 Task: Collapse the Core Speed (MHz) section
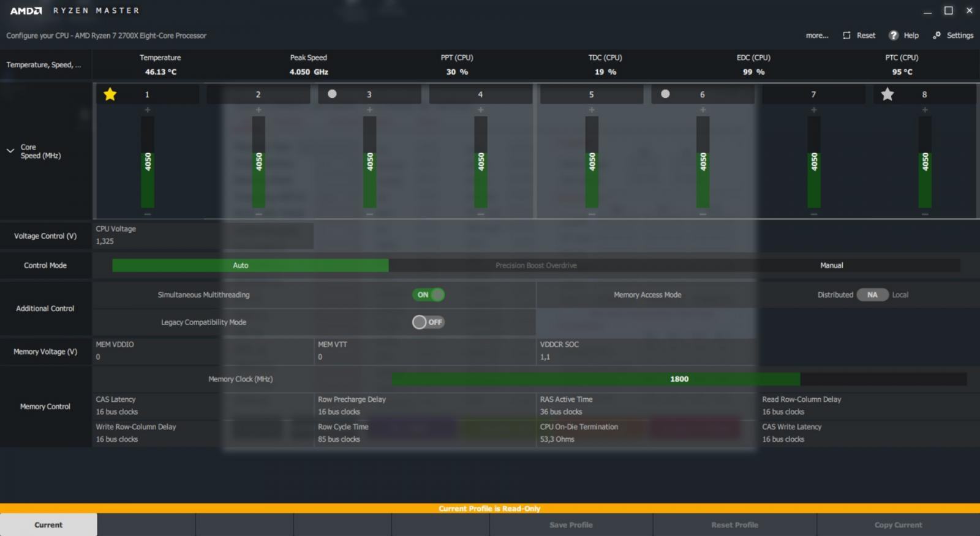coord(10,151)
